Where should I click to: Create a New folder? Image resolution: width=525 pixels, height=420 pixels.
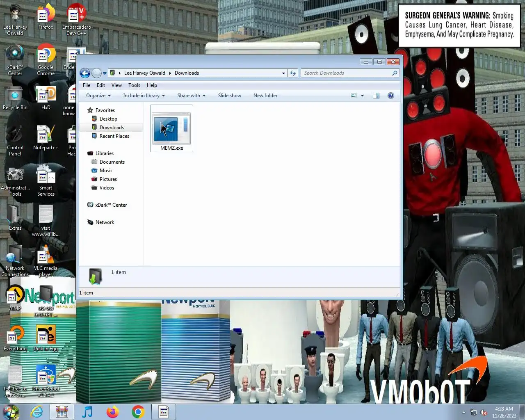tap(265, 96)
